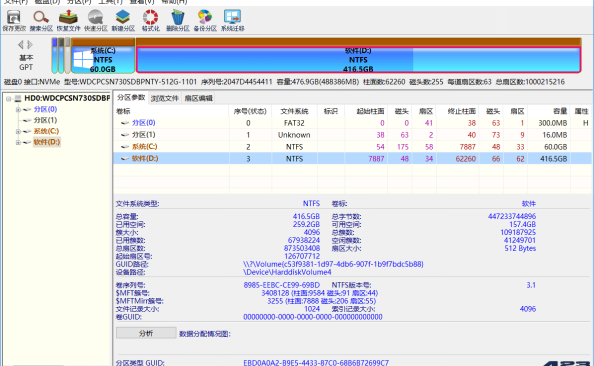Go to previous disk with left arrow
This screenshot has width=594, height=366.
pos(20,45)
